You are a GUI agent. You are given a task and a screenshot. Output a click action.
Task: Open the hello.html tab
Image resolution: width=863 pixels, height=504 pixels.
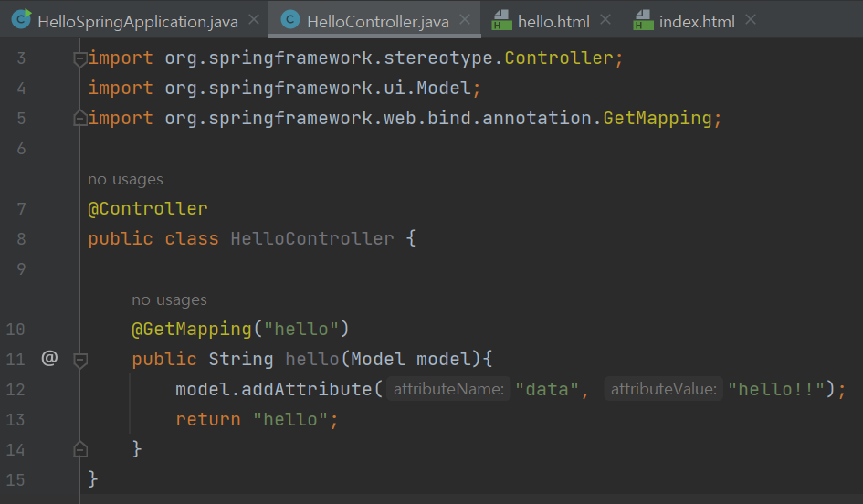click(553, 22)
